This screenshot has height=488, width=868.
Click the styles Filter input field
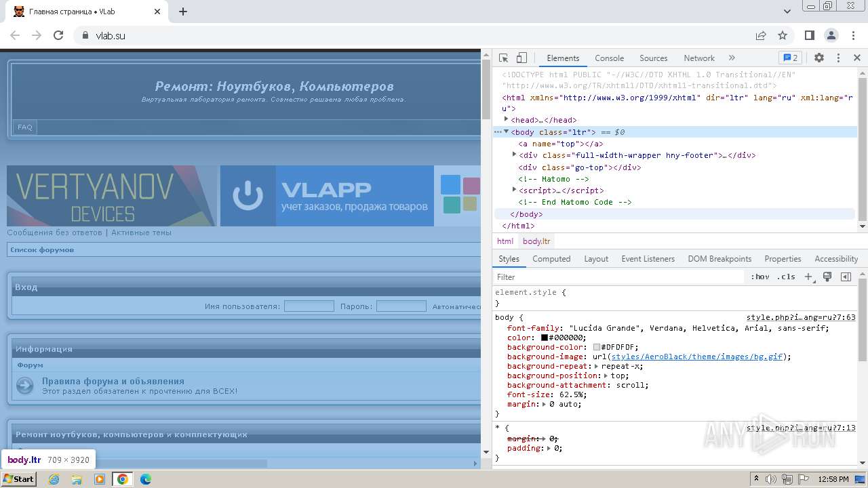click(x=619, y=277)
